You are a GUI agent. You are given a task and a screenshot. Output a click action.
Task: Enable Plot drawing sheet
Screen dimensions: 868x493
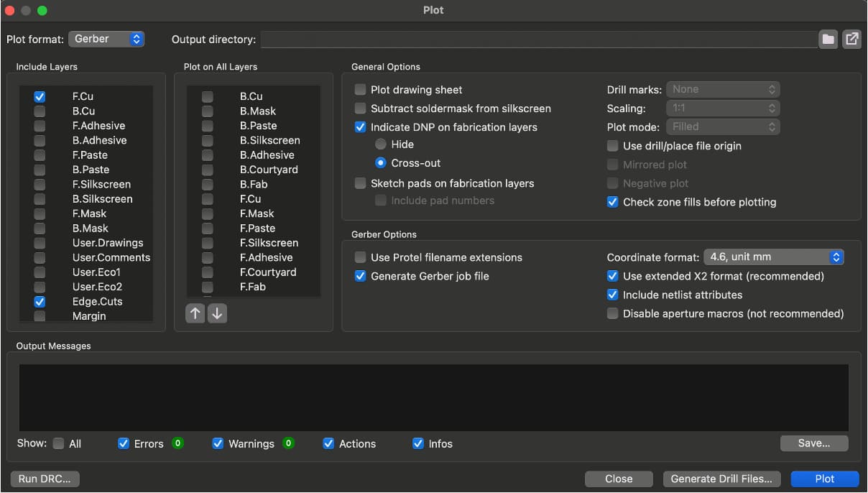[x=360, y=88]
